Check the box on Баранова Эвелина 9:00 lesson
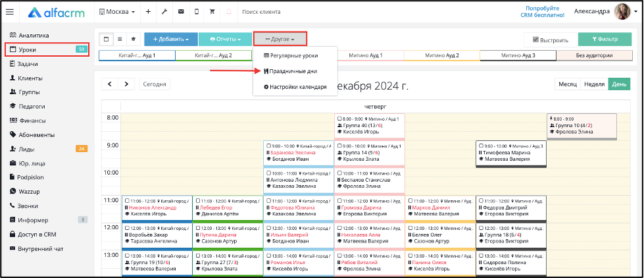The height and width of the screenshot is (278, 644). coord(268,146)
